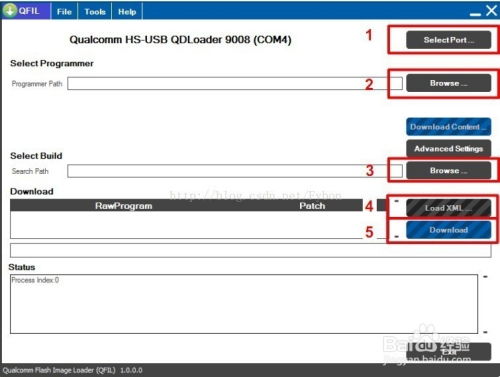Browse for the Select Build search path
This screenshot has height=377, width=500.
click(448, 170)
